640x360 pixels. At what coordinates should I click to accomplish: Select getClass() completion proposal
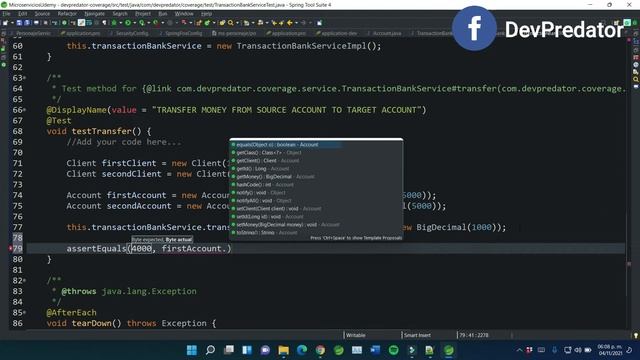coord(316,153)
